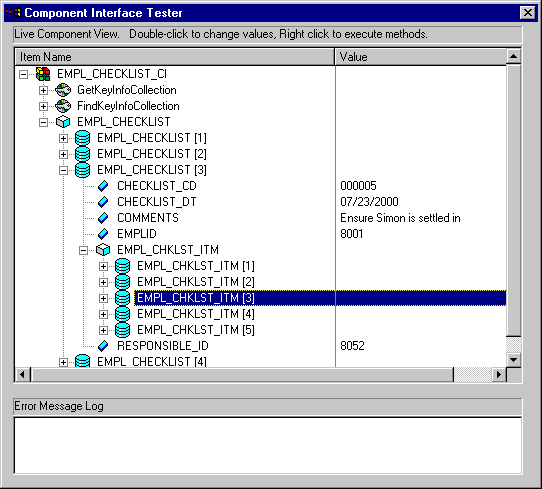
Task: Click the FindKeyInfoCollection globe icon
Action: click(63, 106)
